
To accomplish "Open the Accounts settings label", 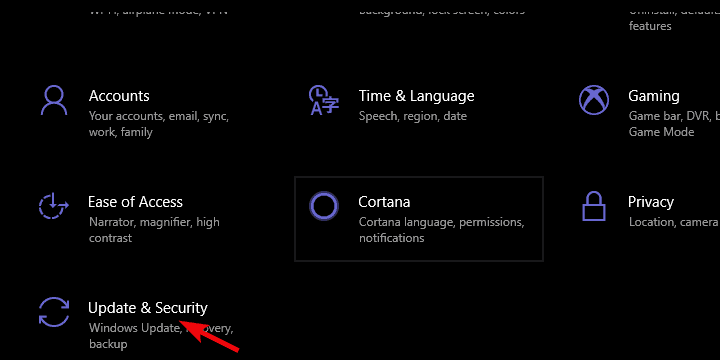I will click(x=119, y=96).
